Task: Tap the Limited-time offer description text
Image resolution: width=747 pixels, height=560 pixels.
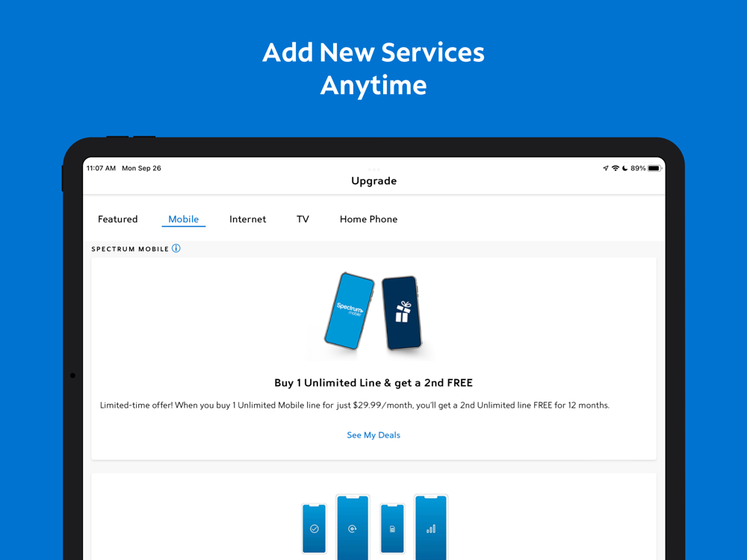Action: click(354, 405)
